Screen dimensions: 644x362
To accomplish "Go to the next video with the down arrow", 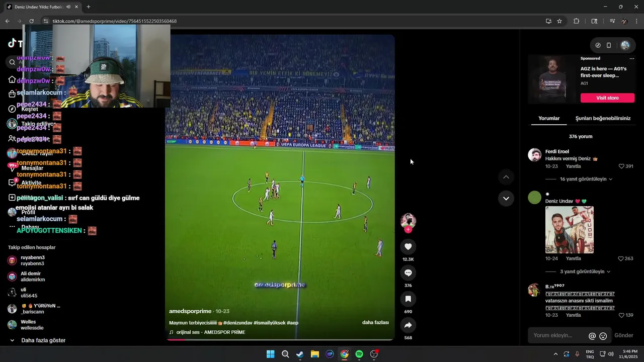I will tap(506, 199).
